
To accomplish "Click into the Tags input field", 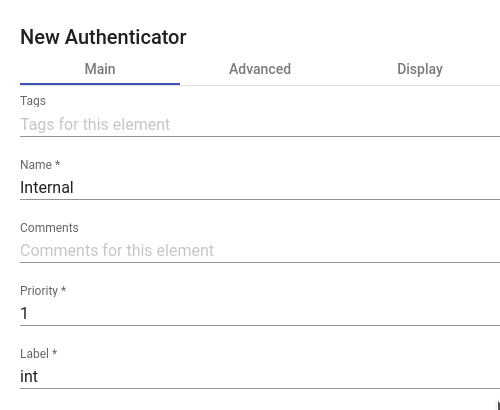I will pyautogui.click(x=260, y=124).
